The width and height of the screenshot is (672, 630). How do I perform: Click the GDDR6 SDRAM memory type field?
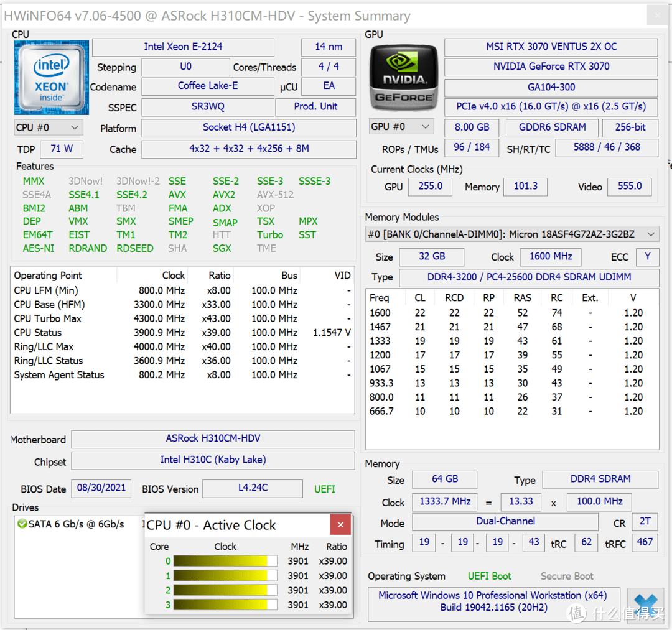point(552,127)
